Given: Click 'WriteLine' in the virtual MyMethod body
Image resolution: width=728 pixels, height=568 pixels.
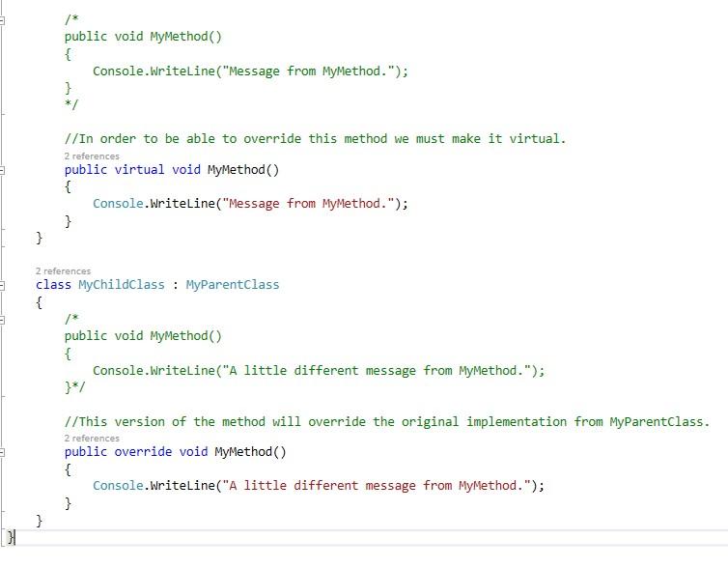Looking at the screenshot, I should (x=182, y=204).
